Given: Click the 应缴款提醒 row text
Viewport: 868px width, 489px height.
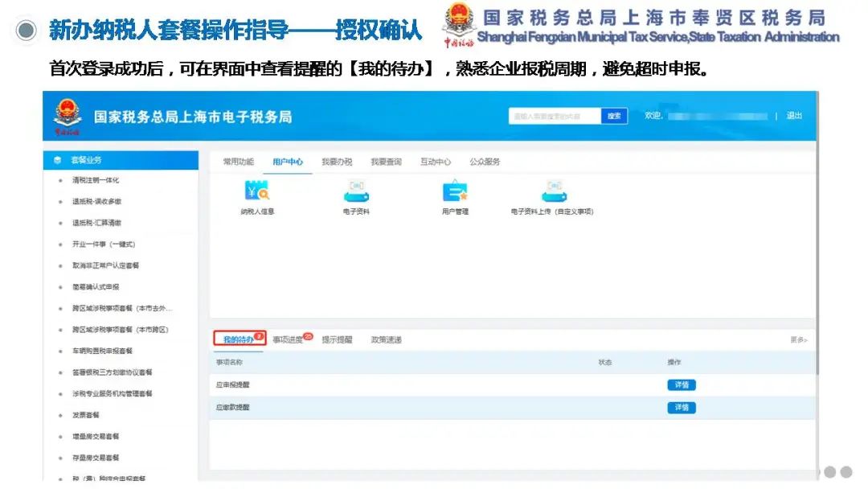Looking at the screenshot, I should [x=232, y=408].
